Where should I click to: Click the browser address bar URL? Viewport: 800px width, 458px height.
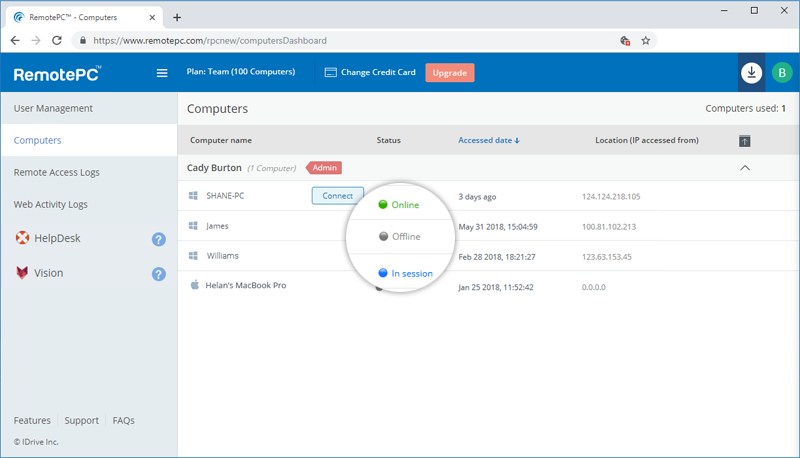click(x=210, y=41)
